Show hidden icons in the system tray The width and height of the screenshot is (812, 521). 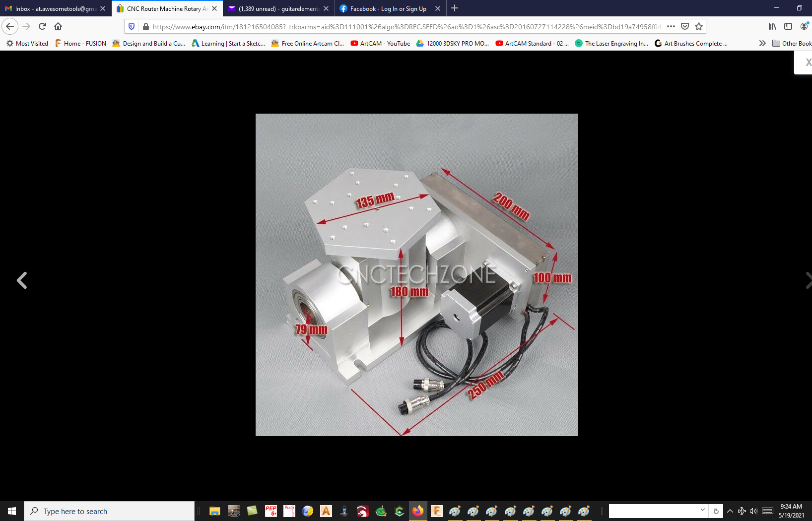pyautogui.click(x=730, y=511)
